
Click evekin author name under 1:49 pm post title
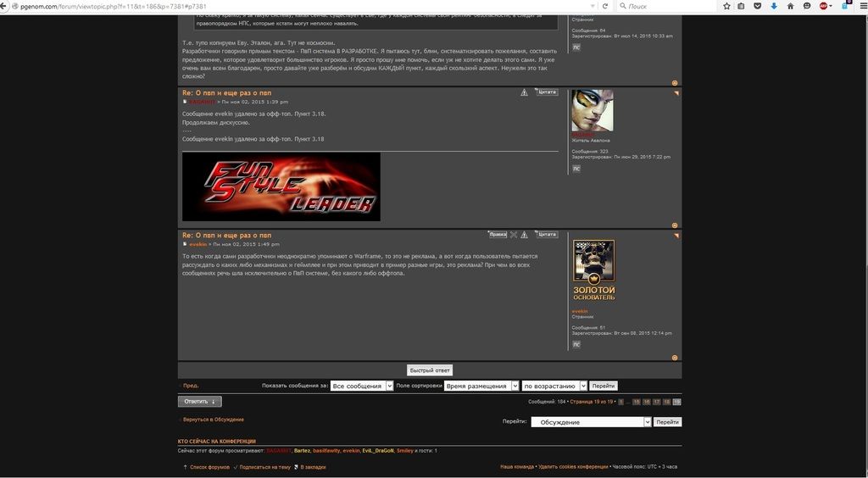pos(198,244)
